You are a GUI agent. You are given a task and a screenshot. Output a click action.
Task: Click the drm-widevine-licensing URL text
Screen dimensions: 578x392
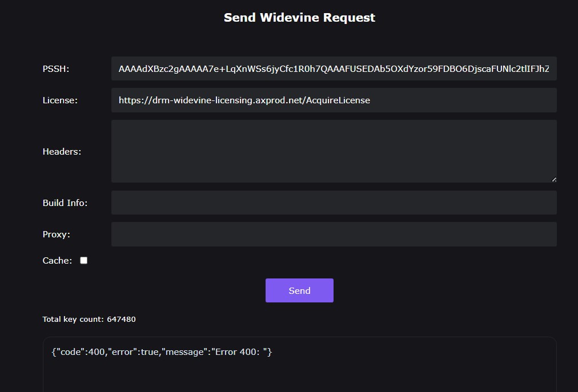point(244,100)
